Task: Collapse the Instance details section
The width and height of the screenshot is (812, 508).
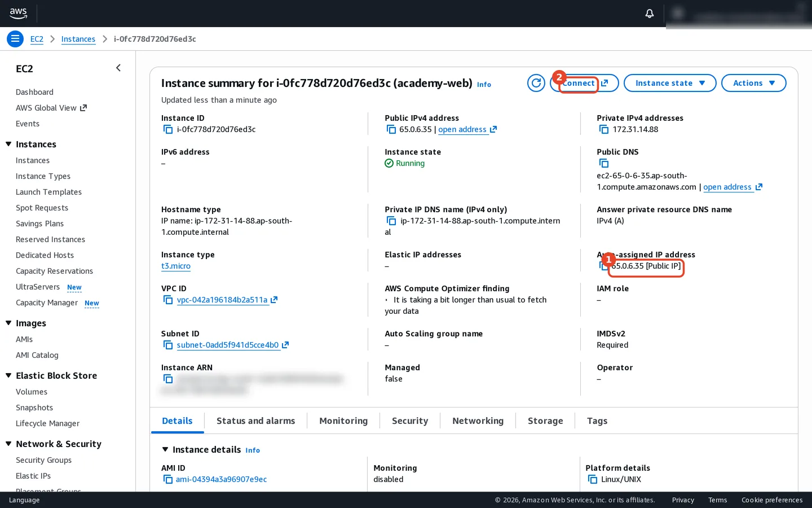Action: pos(165,449)
